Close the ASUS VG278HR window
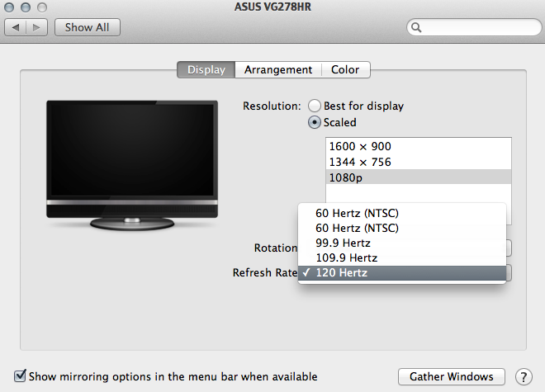This screenshot has width=545, height=392. coord(9,7)
